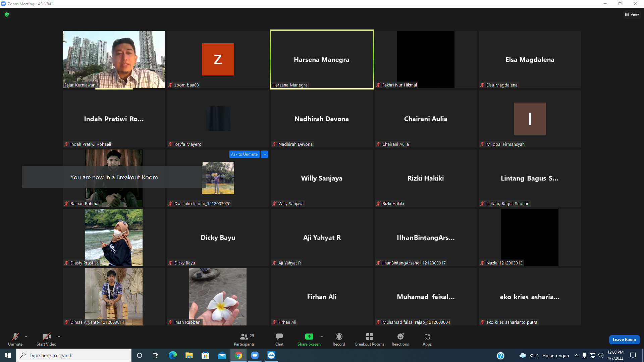The height and width of the screenshot is (362, 644).
Task: Click the green encryption shield icon
Action: click(x=7, y=14)
